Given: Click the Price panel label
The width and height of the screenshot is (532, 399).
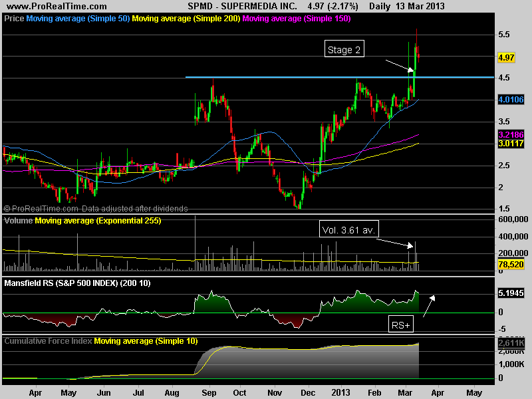Looking at the screenshot, I should (14, 19).
